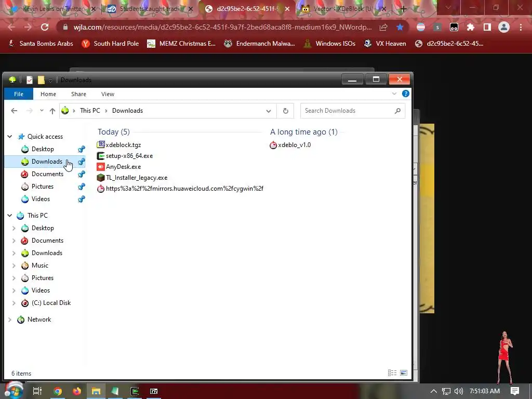Click the Task View taskbar button

click(37, 391)
